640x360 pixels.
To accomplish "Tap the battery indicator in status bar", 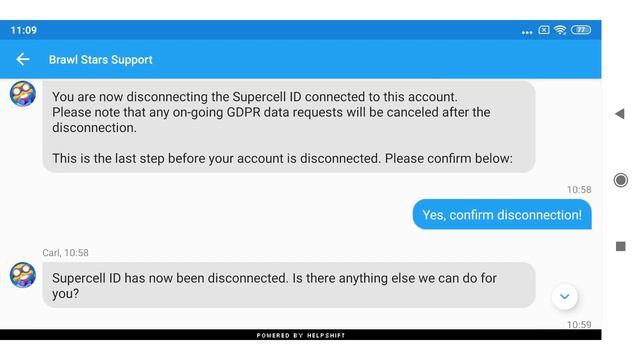I will pyautogui.click(x=581, y=30).
